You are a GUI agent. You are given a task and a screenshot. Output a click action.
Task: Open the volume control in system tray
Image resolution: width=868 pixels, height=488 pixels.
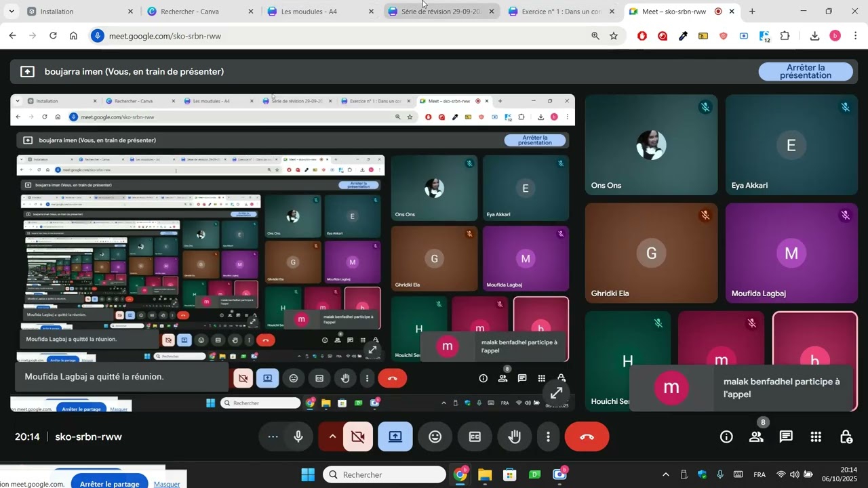794,474
